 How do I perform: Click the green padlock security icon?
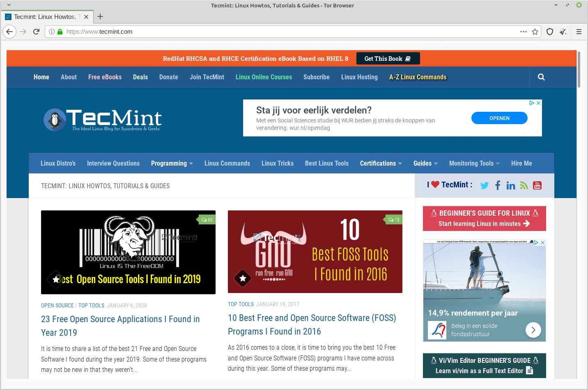[60, 32]
